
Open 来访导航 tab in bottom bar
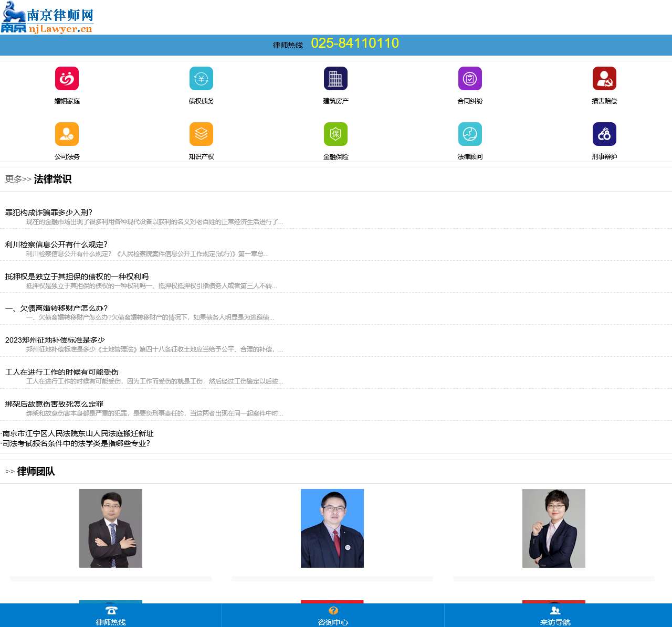(555, 615)
